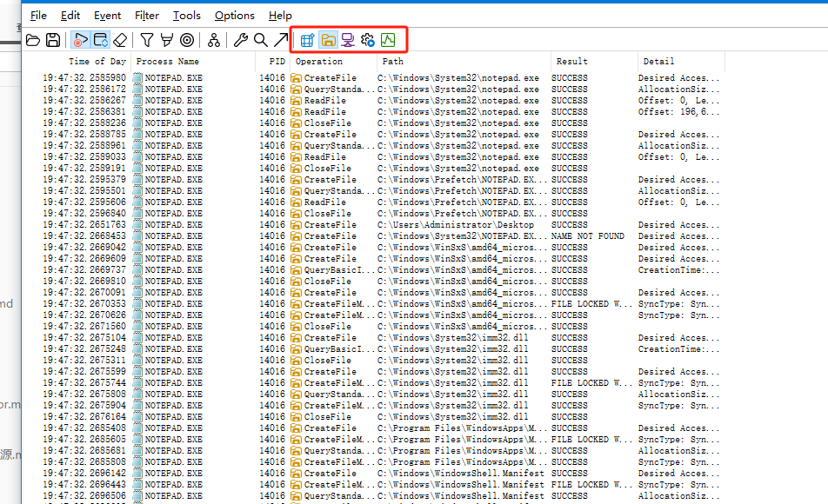Show the Process Tree icon

[x=214, y=40]
